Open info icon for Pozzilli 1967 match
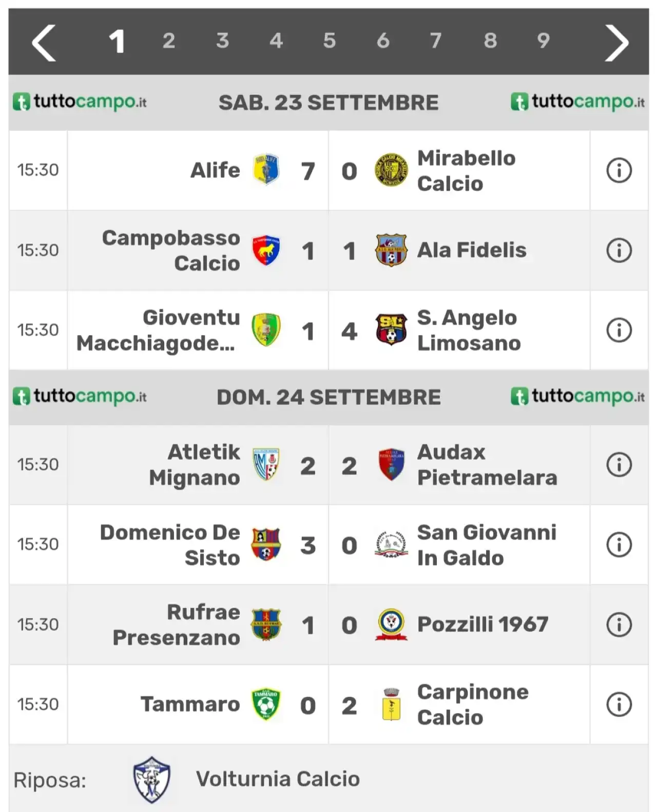The width and height of the screenshot is (657, 812). click(x=619, y=625)
